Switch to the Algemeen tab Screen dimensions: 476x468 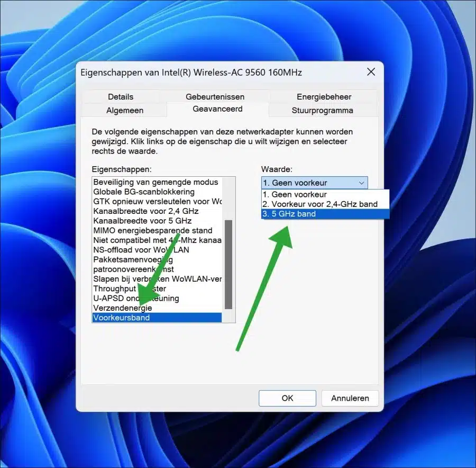click(124, 110)
